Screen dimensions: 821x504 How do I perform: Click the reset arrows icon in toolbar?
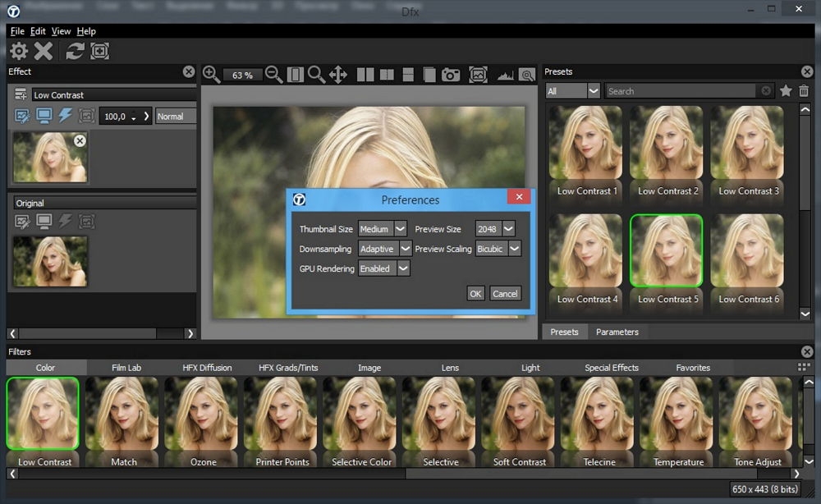pyautogui.click(x=75, y=51)
